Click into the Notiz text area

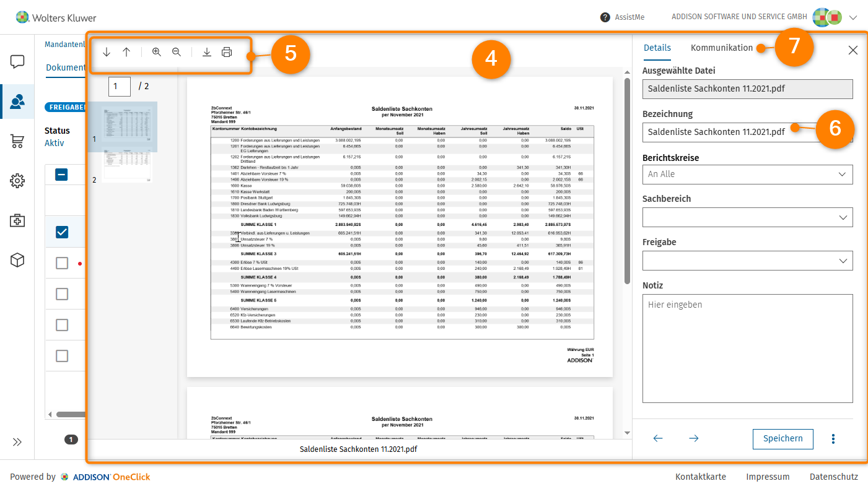[748, 349]
